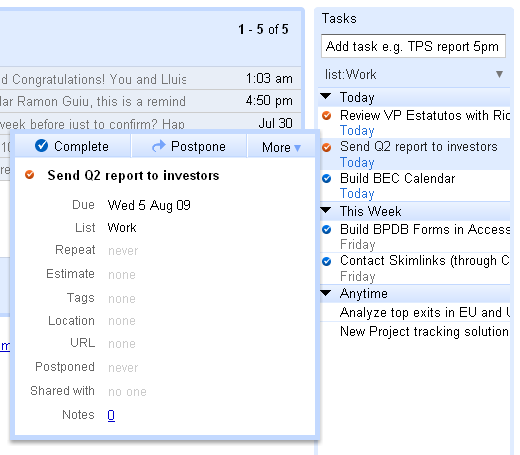
Task: Click the Postpone button label
Action: [x=198, y=146]
